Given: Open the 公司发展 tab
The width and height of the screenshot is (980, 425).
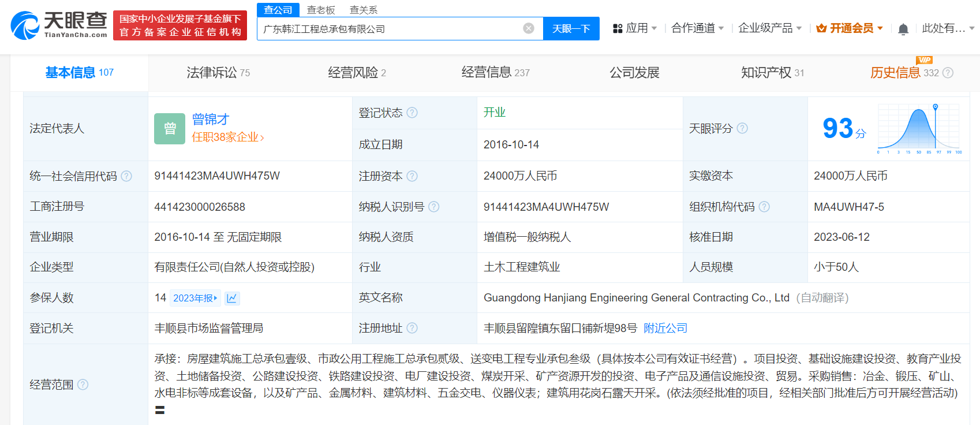Looking at the screenshot, I should [x=634, y=73].
